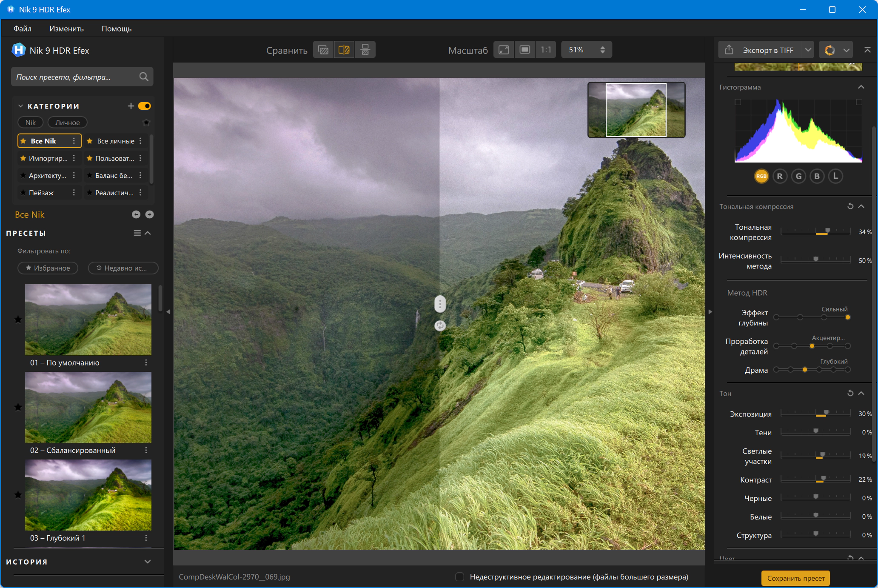The height and width of the screenshot is (588, 878).
Task: Click the Экспорт в TIFF button
Action: point(760,50)
